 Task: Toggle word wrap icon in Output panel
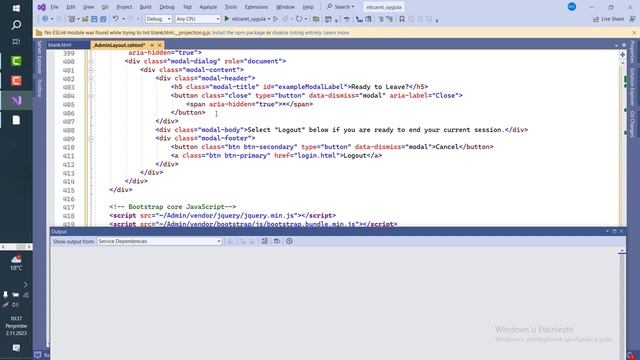pyautogui.click(x=277, y=241)
